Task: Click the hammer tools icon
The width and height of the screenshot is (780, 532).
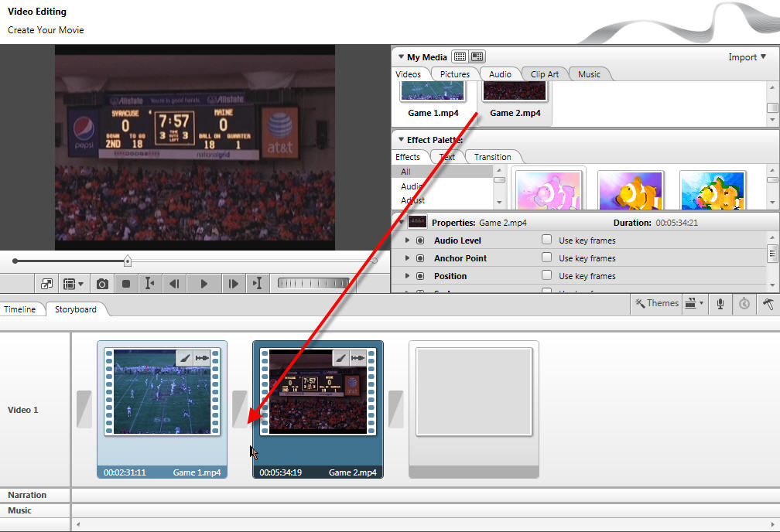Action: coord(768,303)
